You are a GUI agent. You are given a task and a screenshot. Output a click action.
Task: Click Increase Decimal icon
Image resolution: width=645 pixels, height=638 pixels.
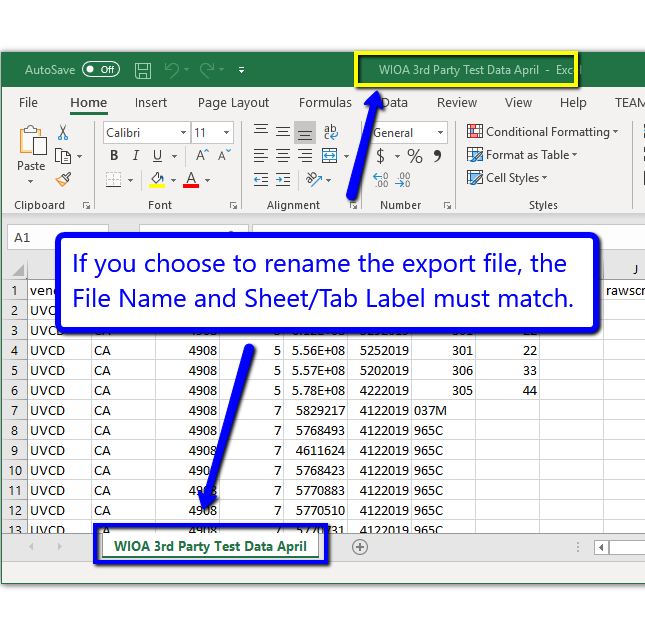pyautogui.click(x=381, y=180)
